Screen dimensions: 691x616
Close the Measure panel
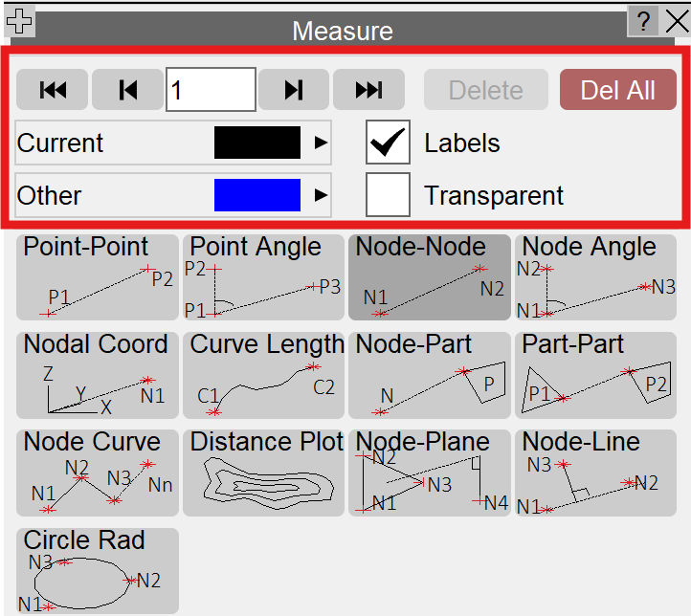pyautogui.click(x=675, y=21)
